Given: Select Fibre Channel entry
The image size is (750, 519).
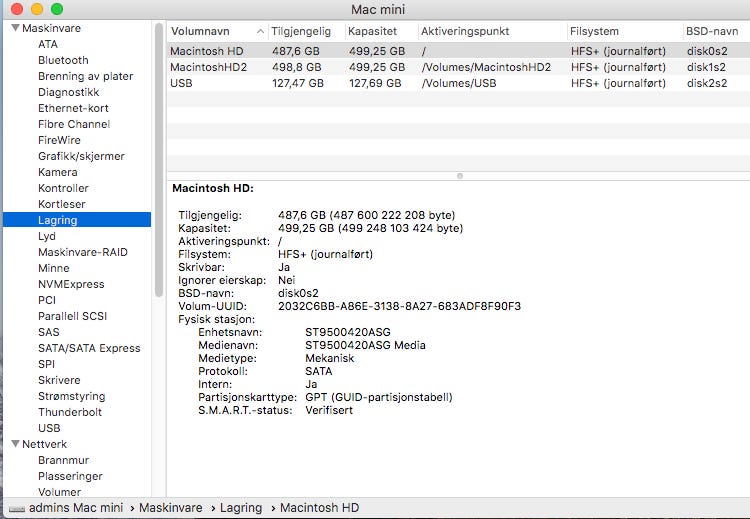Looking at the screenshot, I should tap(74, 124).
